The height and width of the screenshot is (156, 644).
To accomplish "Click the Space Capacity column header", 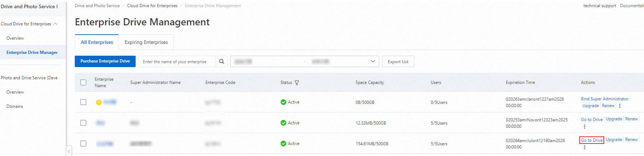I will coord(370,82).
